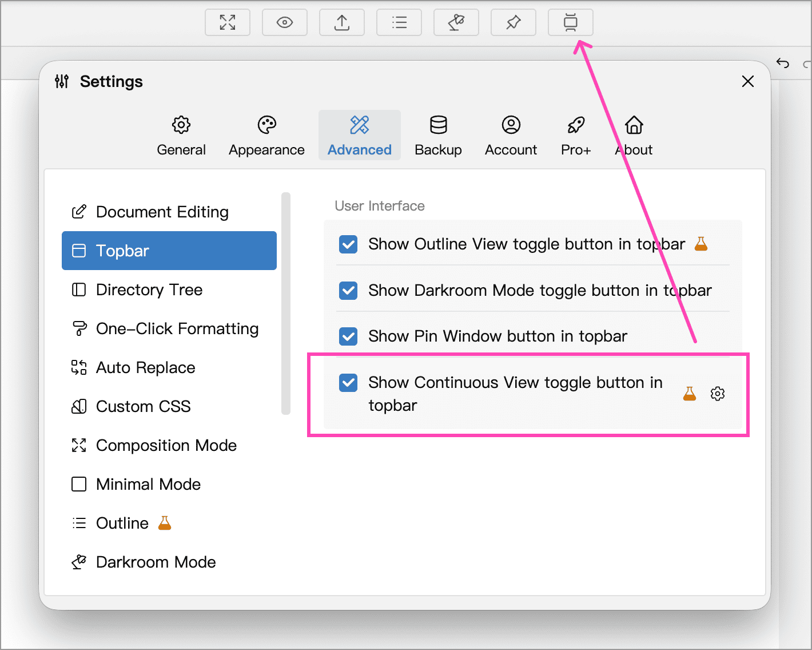Toggle Darkroom Mode lamp icon in topbar
The width and height of the screenshot is (812, 650).
coord(456,22)
